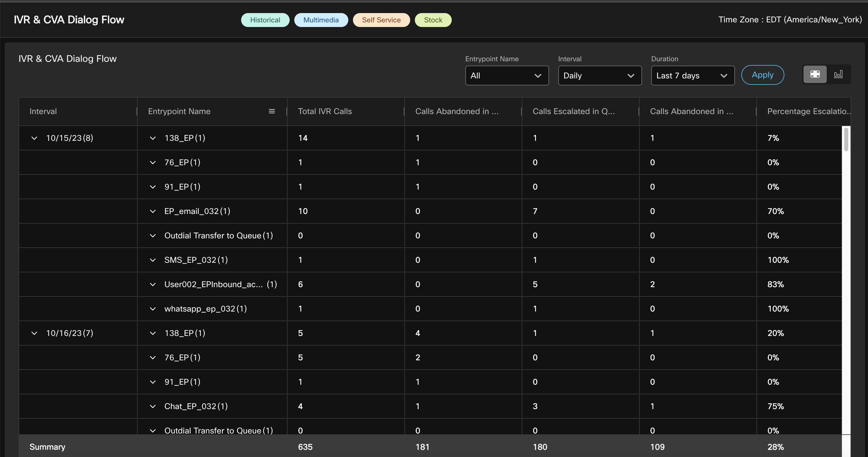Switch to chart view icon
This screenshot has width=868, height=457.
click(838, 74)
